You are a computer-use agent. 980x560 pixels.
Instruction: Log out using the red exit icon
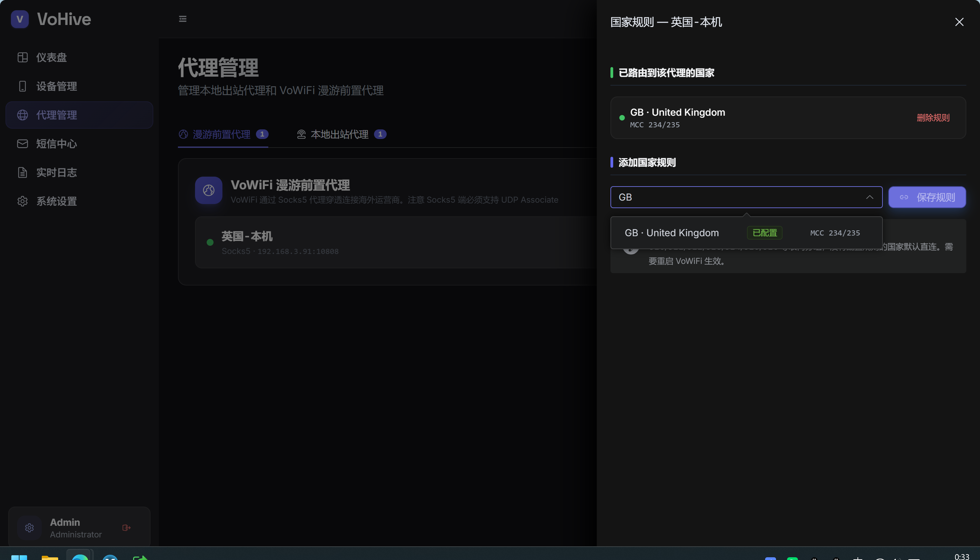(x=126, y=528)
